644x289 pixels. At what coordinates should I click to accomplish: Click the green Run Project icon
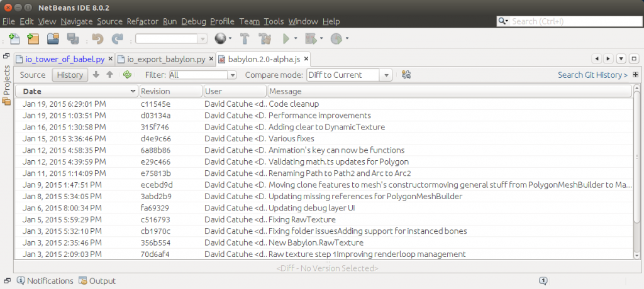tap(286, 38)
